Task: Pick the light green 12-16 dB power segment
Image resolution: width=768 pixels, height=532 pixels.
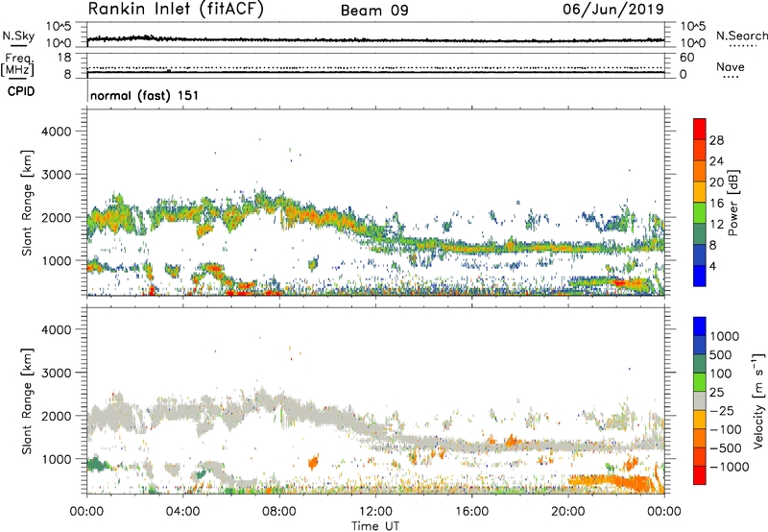Action: tap(700, 212)
